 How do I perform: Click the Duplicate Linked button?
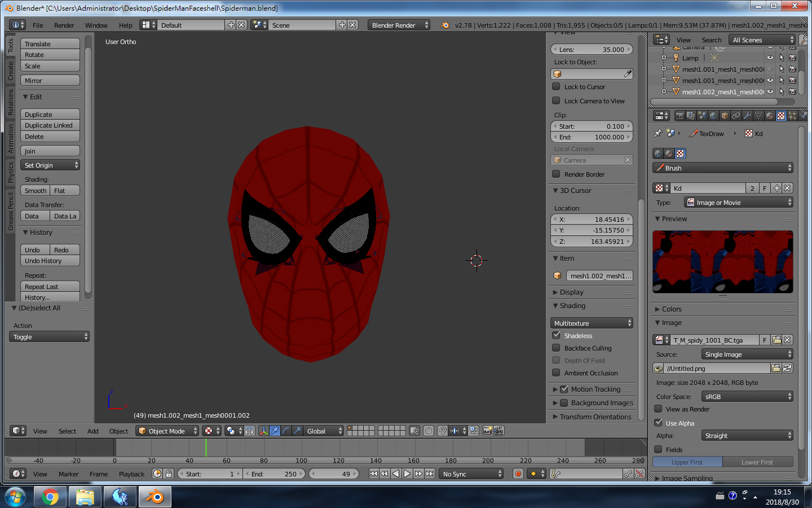pyautogui.click(x=50, y=125)
